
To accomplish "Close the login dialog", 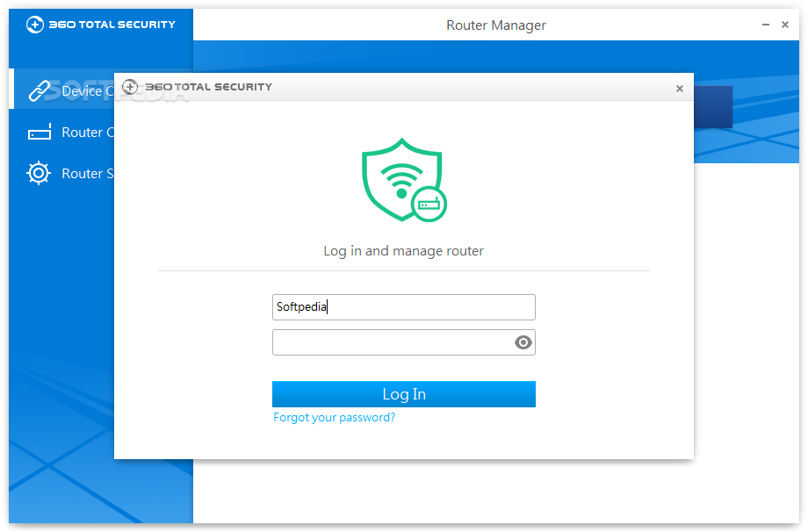I will [x=680, y=89].
